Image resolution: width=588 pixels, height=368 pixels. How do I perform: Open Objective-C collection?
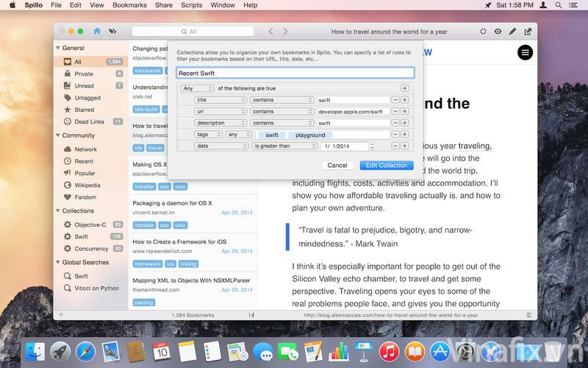pos(91,224)
